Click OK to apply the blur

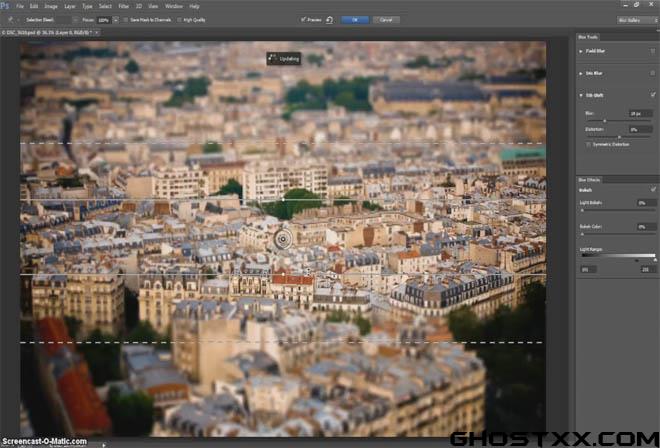click(x=355, y=20)
